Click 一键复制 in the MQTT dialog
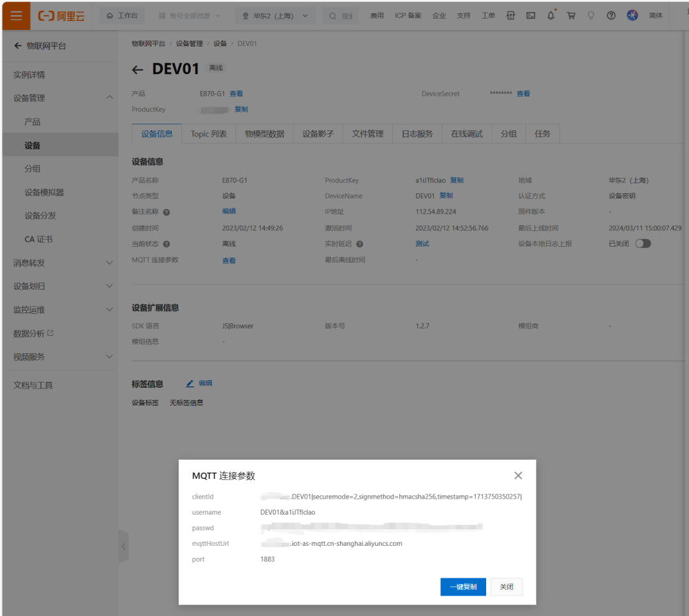Screen dimensions: 689x616 tap(463, 587)
